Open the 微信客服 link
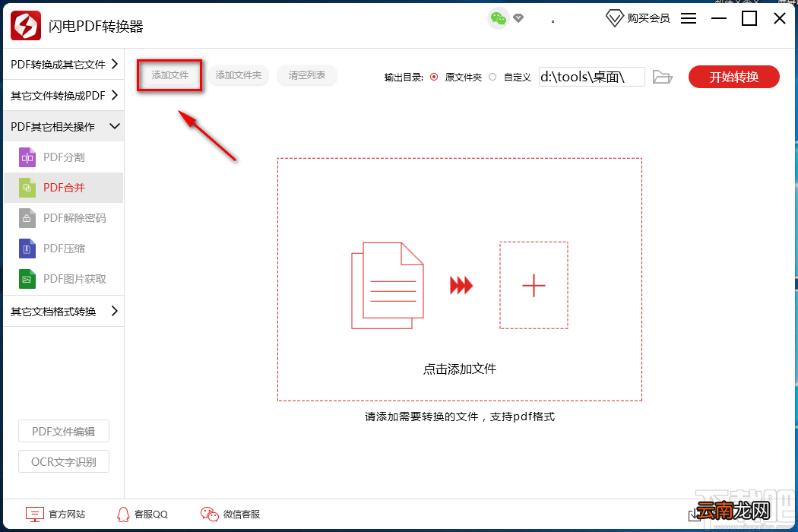This screenshot has width=798, height=532. 242,515
